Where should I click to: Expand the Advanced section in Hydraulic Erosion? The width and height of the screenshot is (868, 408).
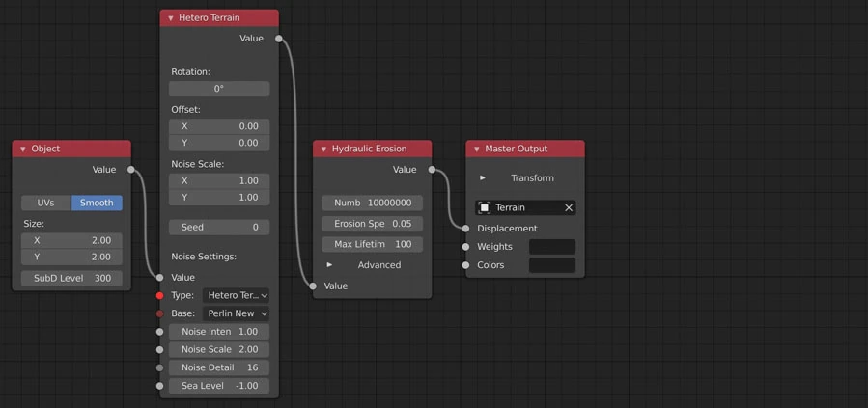coord(329,265)
